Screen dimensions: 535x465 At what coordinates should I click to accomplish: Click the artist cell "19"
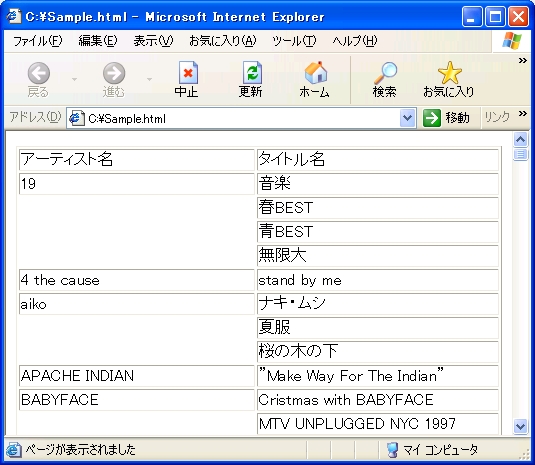[136, 184]
